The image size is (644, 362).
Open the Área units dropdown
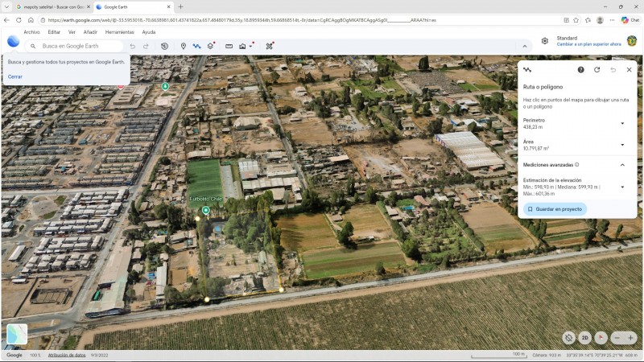click(622, 145)
